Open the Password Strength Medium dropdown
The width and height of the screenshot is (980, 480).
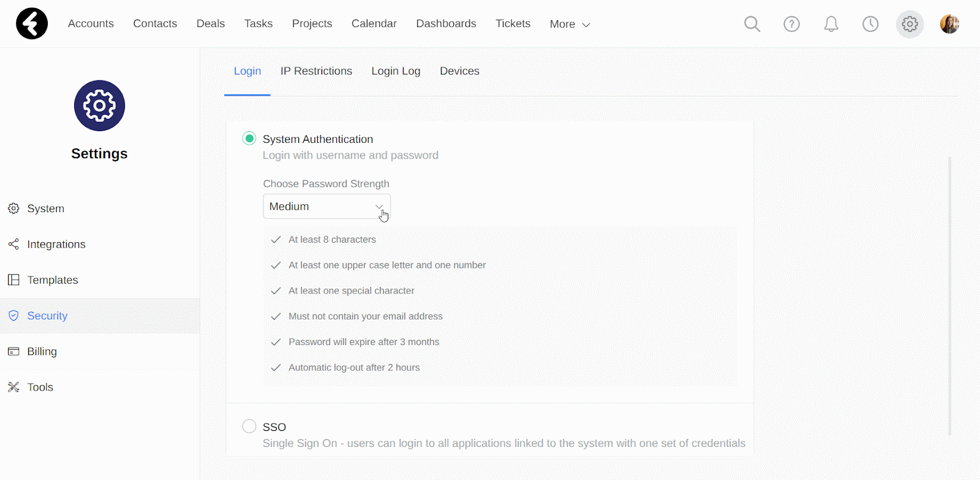326,207
